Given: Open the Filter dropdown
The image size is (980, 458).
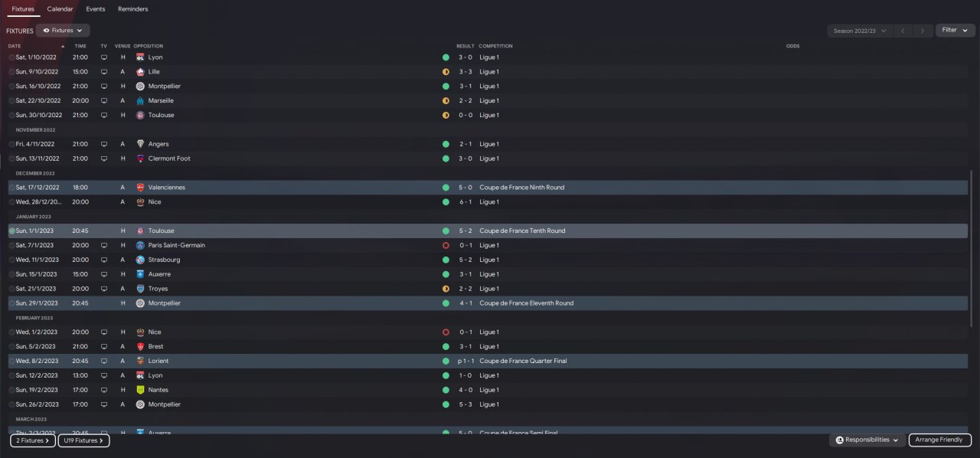Looking at the screenshot, I should (955, 31).
